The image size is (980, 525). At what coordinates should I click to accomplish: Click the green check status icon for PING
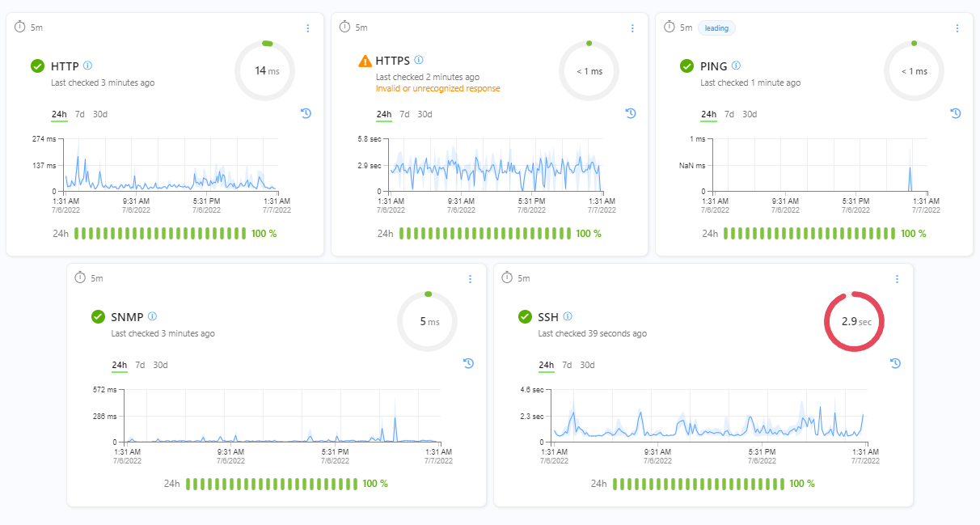coord(687,66)
